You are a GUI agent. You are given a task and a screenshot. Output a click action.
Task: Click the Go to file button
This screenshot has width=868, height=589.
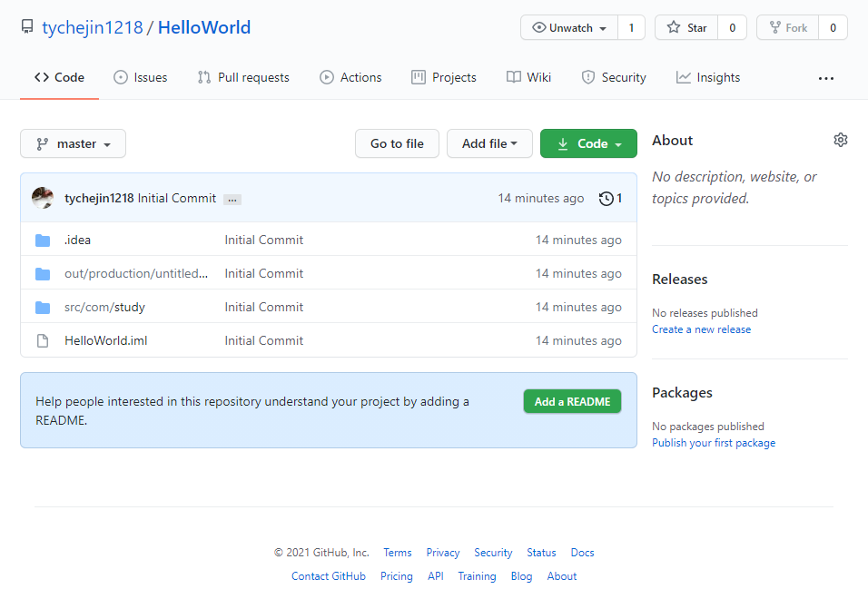[397, 144]
